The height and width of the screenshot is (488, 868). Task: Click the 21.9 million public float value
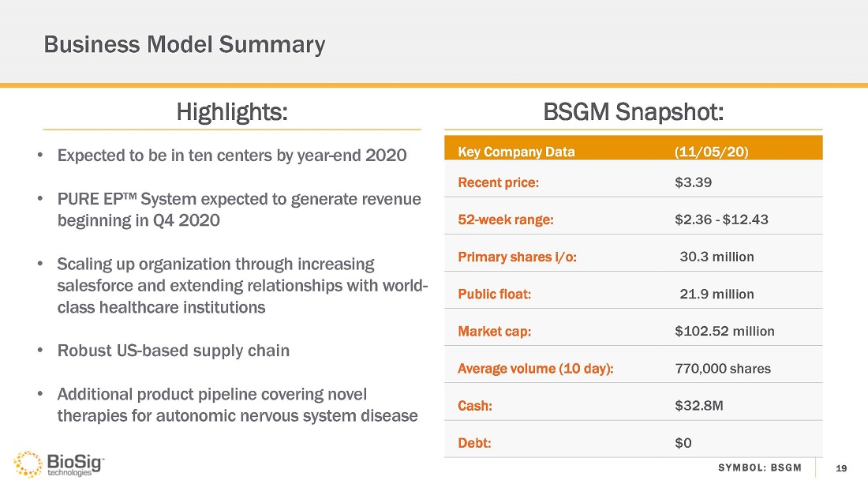716,294
